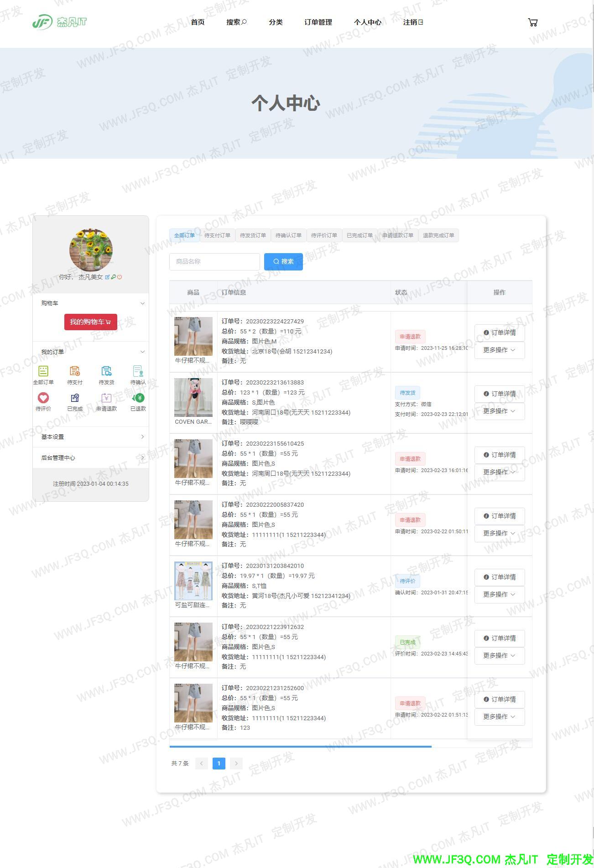Open 更多操作 dropdown for order 20230131203842010
Screen dimensions: 594x868
[499, 594]
